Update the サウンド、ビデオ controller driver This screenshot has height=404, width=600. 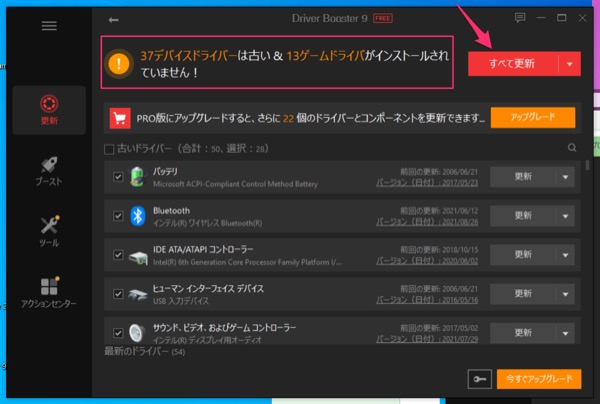(523, 333)
